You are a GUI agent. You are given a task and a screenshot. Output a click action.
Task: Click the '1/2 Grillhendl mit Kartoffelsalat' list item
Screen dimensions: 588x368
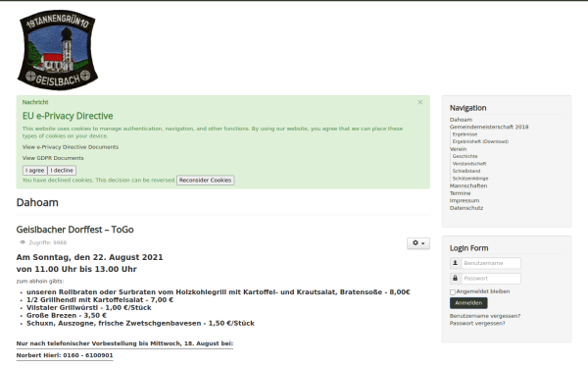(100, 299)
